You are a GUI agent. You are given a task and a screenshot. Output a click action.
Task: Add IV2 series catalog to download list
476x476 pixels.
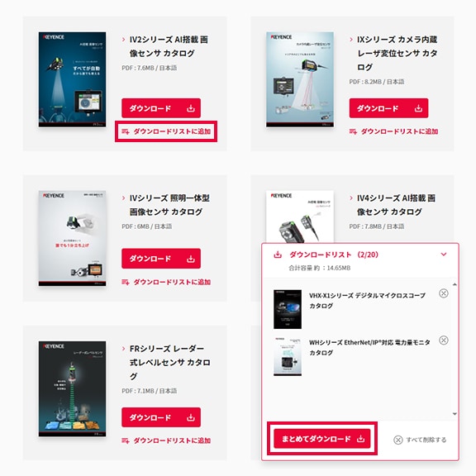[x=166, y=131]
